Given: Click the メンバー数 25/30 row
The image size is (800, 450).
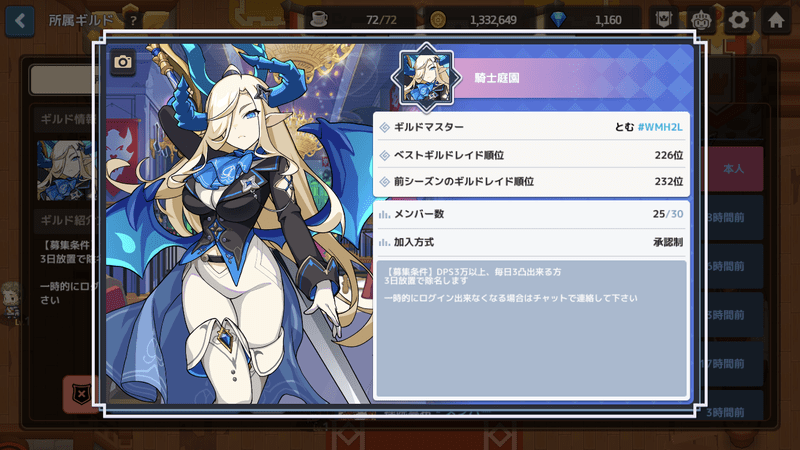Looking at the screenshot, I should (531, 214).
